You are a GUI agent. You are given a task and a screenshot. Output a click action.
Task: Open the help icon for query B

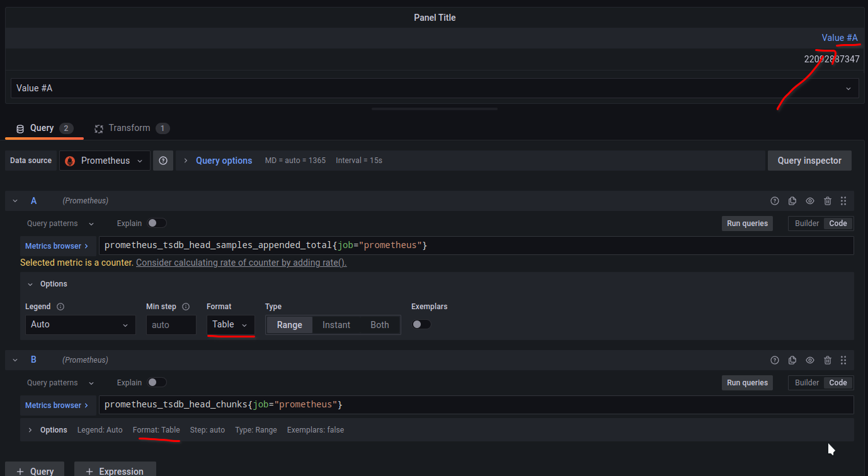[774, 360]
